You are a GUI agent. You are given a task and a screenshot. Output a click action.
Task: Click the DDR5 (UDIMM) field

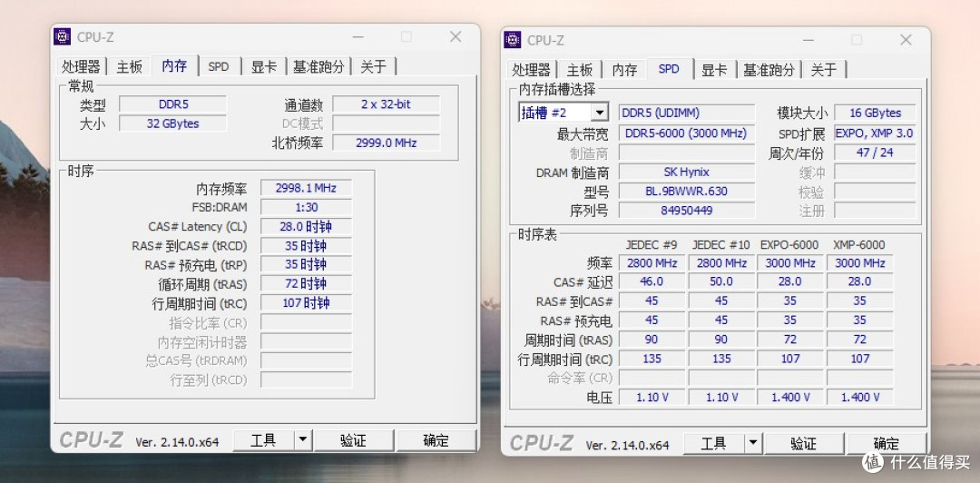click(x=687, y=113)
